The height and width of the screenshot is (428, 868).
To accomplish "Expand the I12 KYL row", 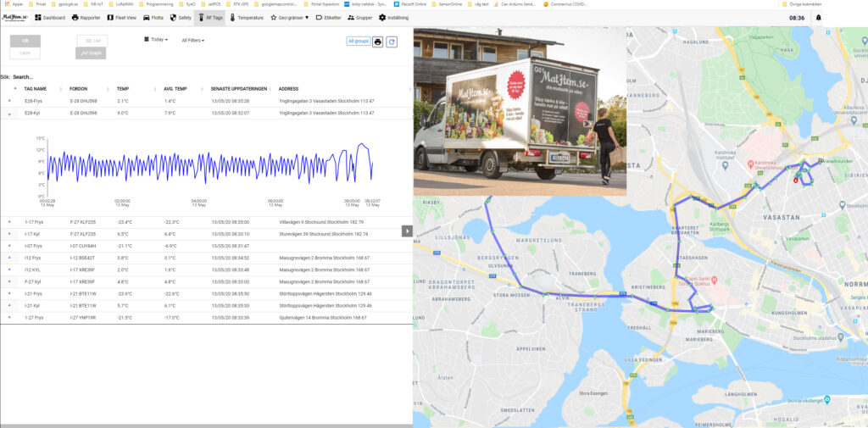I will coord(8,270).
